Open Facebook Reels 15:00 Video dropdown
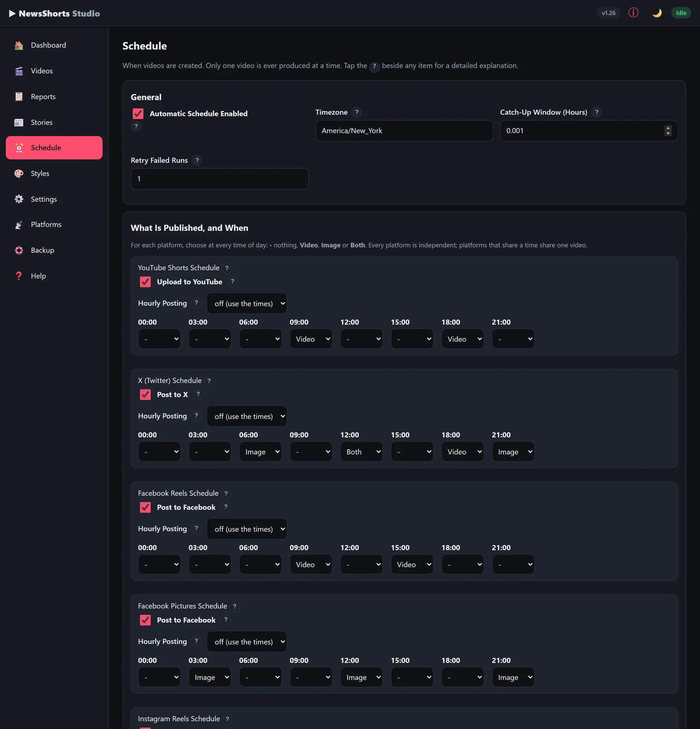700x729 pixels. coord(412,565)
